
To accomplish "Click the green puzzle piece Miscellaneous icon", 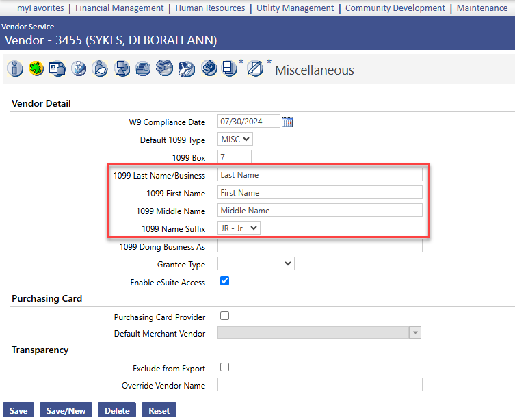I will (x=36, y=68).
